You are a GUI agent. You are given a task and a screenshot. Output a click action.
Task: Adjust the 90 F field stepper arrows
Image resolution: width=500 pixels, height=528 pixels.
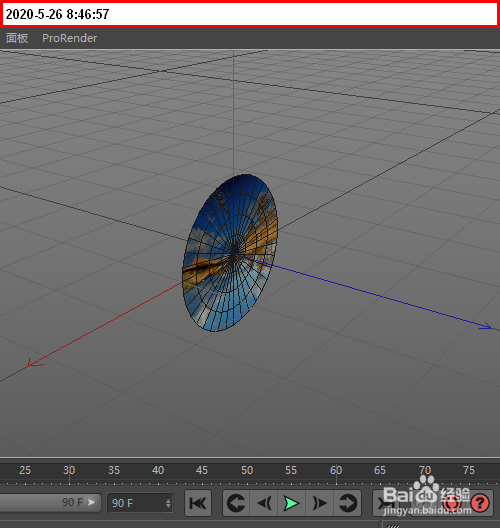tap(168, 503)
